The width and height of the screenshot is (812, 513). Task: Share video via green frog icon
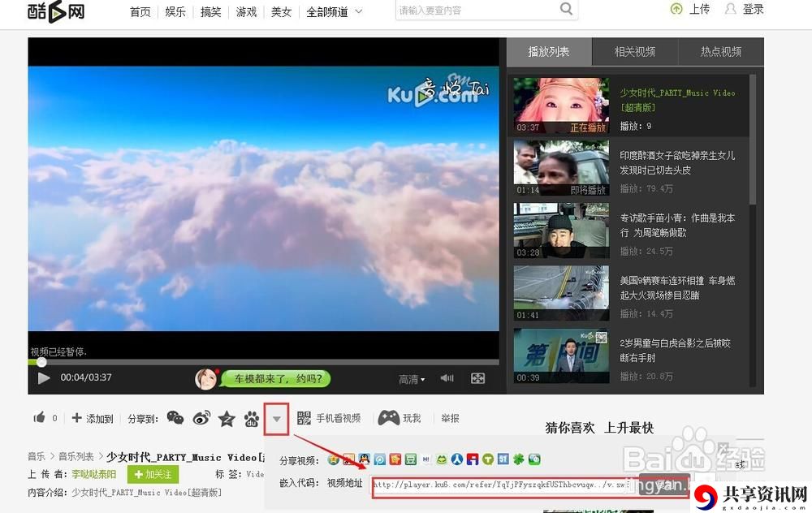441,459
